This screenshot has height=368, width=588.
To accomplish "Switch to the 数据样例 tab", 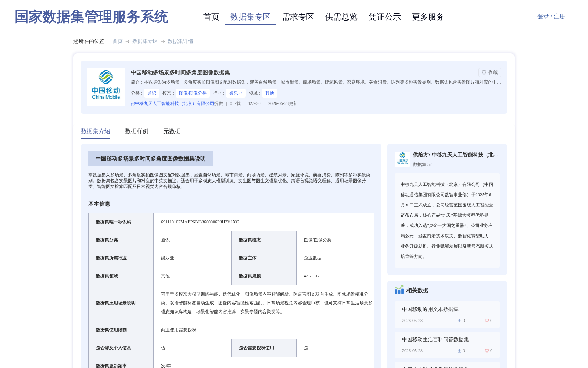I will point(137,131).
